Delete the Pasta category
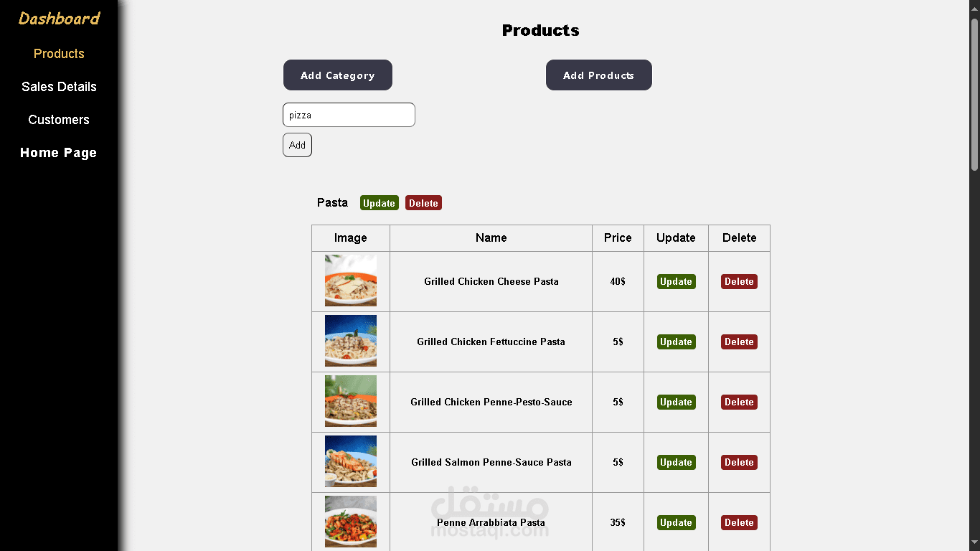 423,203
